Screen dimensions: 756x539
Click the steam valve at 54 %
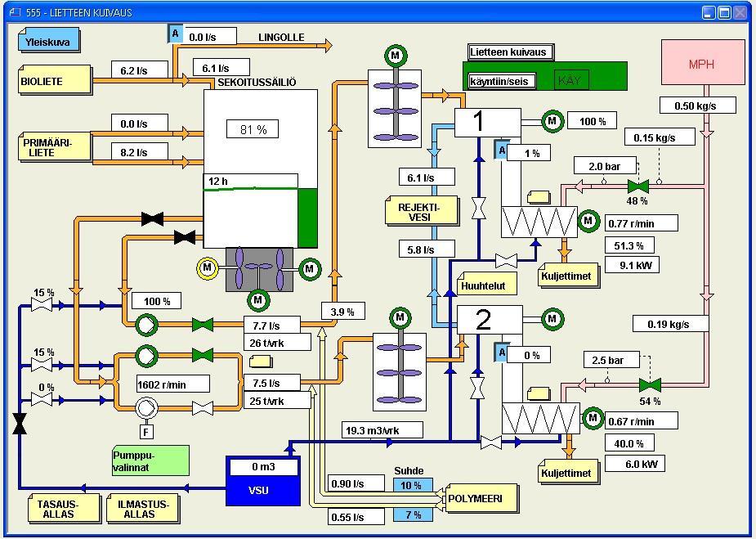click(650, 385)
